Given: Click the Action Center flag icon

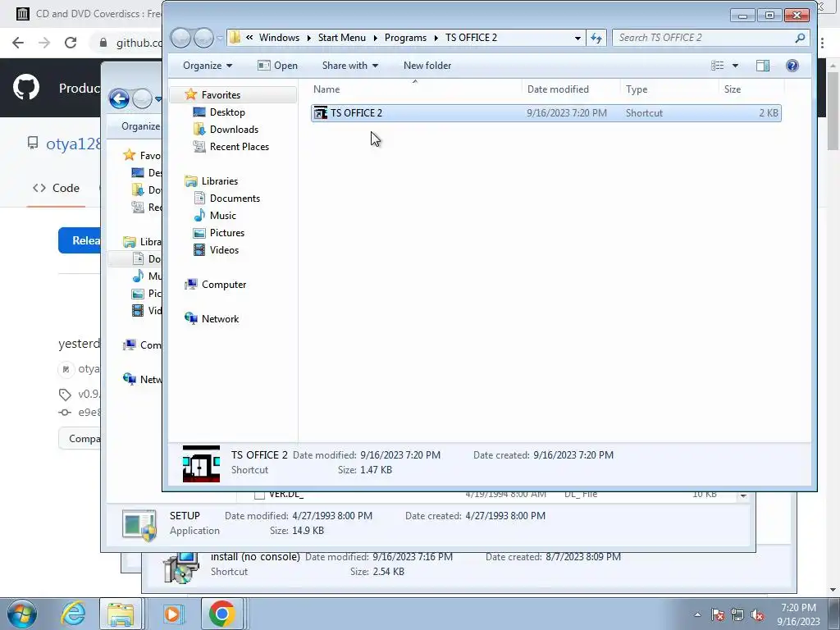Looking at the screenshot, I should click(x=718, y=614).
